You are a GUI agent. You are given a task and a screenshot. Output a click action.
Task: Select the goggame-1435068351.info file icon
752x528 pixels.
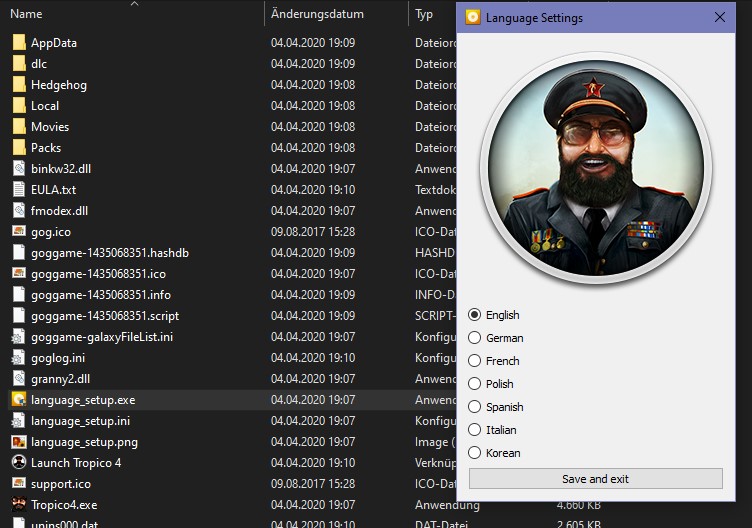[x=19, y=294]
